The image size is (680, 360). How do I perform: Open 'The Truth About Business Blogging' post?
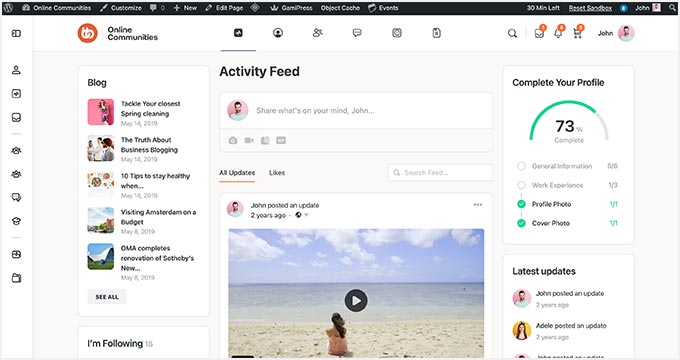click(x=149, y=145)
